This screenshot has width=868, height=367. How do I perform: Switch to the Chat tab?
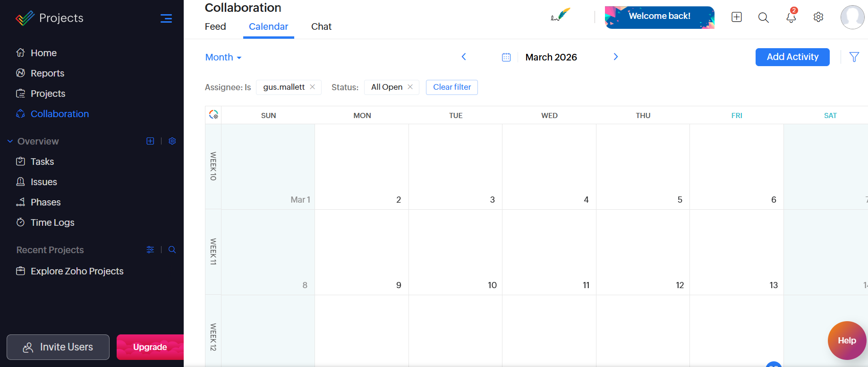coord(321,26)
